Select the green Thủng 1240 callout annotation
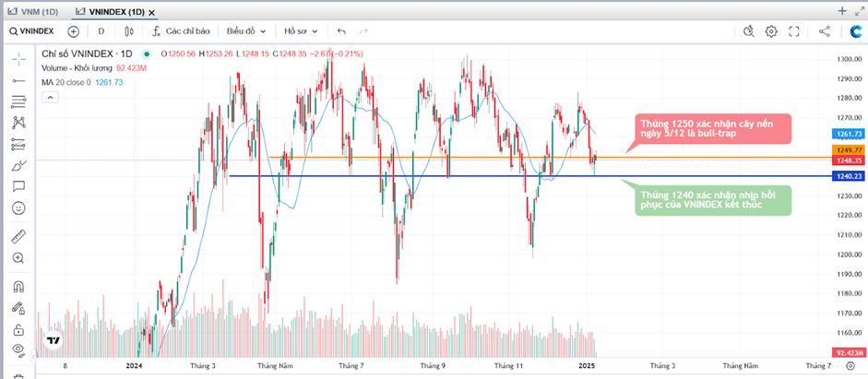 pos(714,200)
